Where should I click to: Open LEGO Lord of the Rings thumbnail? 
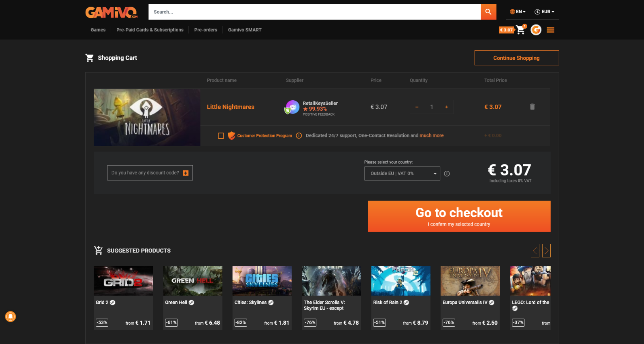(x=530, y=281)
